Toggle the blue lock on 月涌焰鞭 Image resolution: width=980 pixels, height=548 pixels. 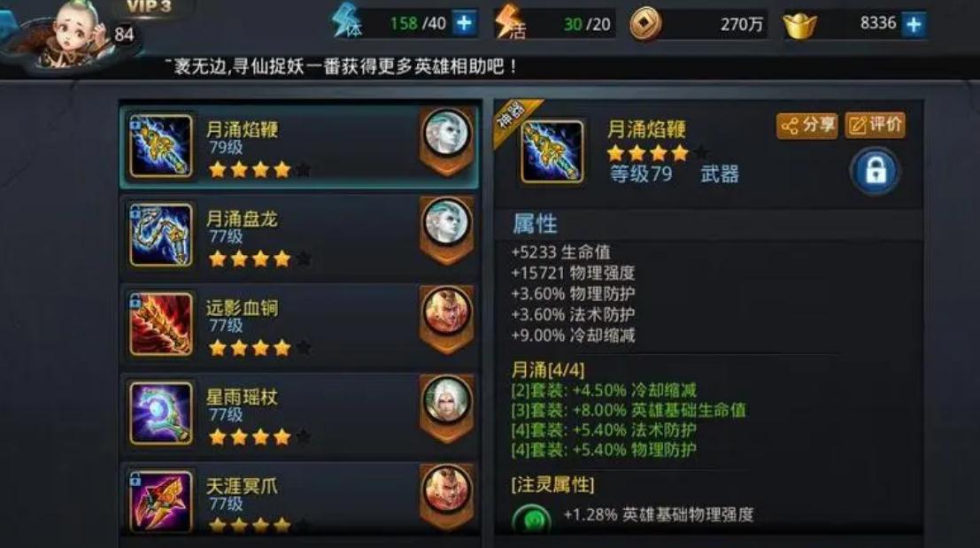pyautogui.click(x=875, y=171)
